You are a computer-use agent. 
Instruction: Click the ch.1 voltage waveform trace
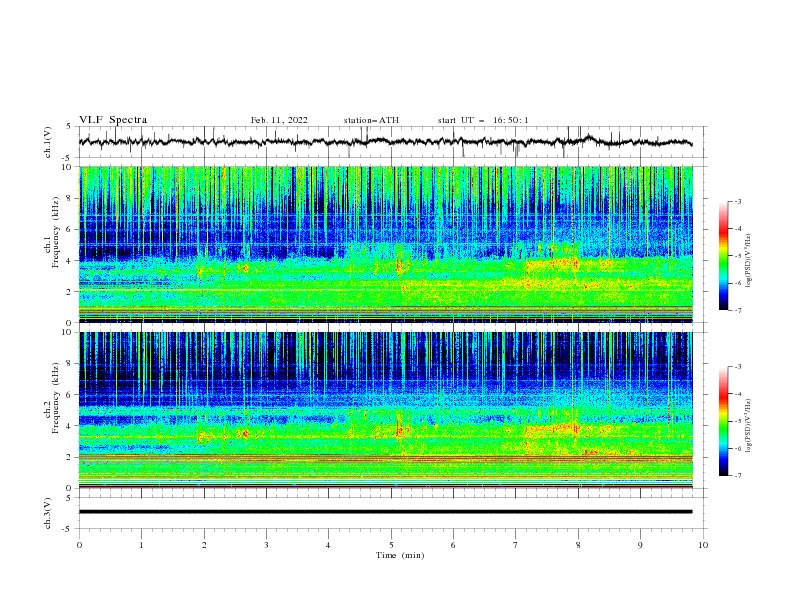click(x=385, y=142)
